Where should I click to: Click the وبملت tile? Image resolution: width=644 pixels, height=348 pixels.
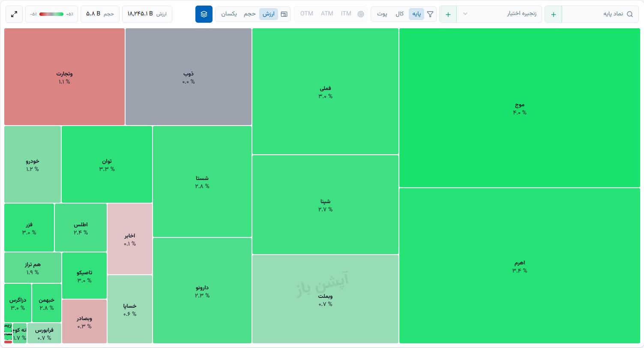point(325,299)
